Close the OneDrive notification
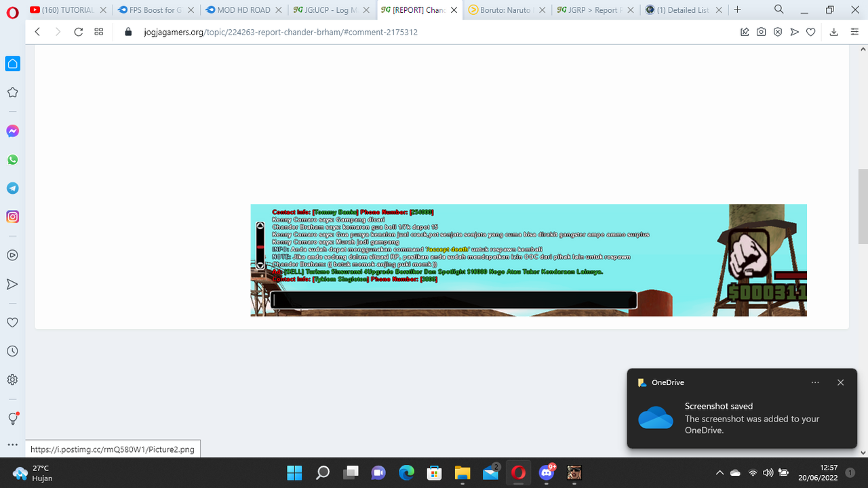The height and width of the screenshot is (488, 868). point(840,382)
